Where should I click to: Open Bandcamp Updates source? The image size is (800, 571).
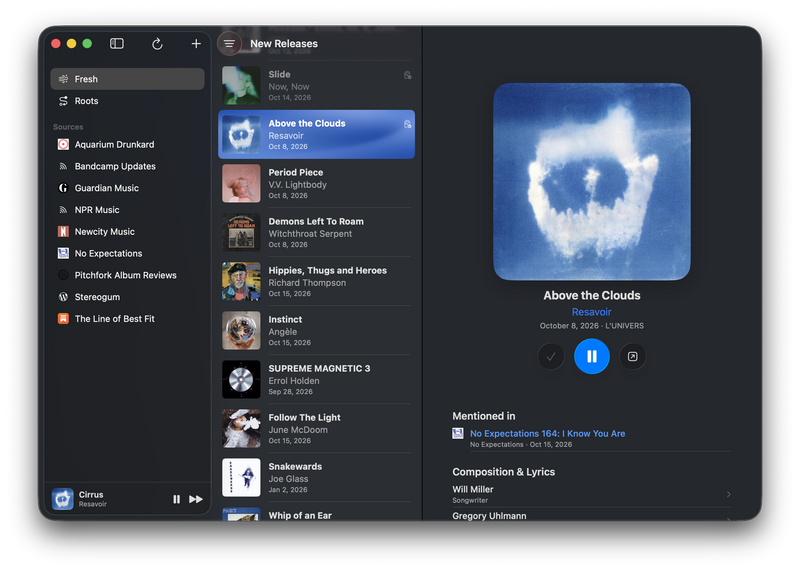pyautogui.click(x=128, y=166)
